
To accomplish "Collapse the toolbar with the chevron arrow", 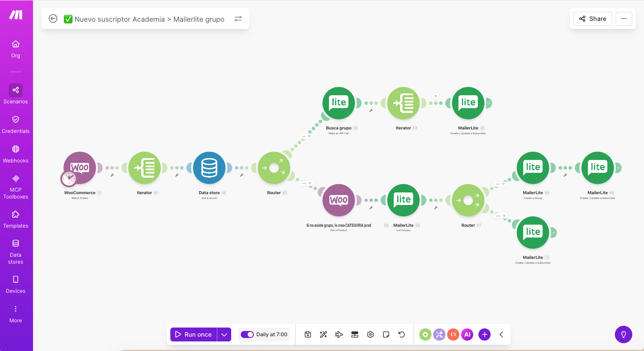I will (501, 334).
